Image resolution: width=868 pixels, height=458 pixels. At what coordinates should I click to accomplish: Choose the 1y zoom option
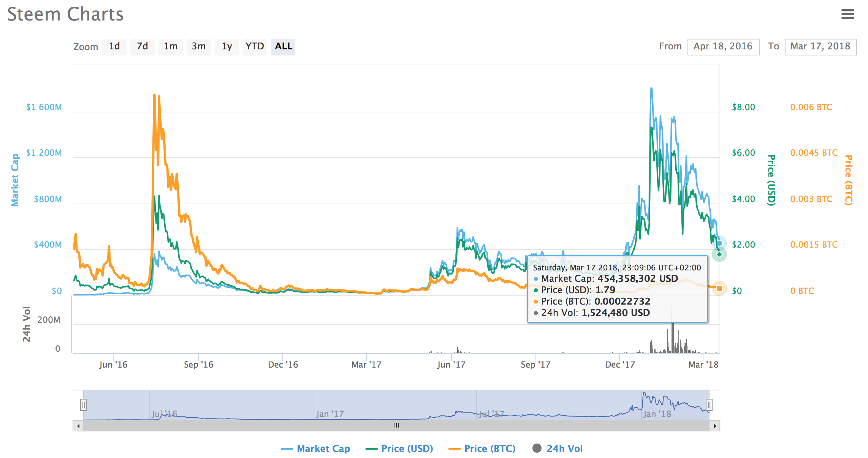pyautogui.click(x=227, y=47)
